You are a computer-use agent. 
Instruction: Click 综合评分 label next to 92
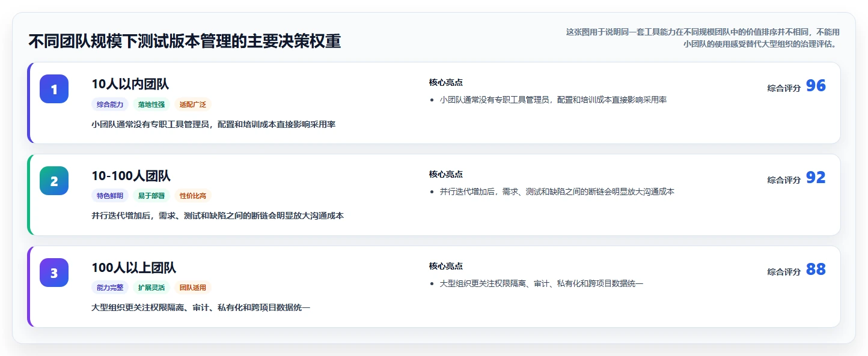pyautogui.click(x=784, y=180)
